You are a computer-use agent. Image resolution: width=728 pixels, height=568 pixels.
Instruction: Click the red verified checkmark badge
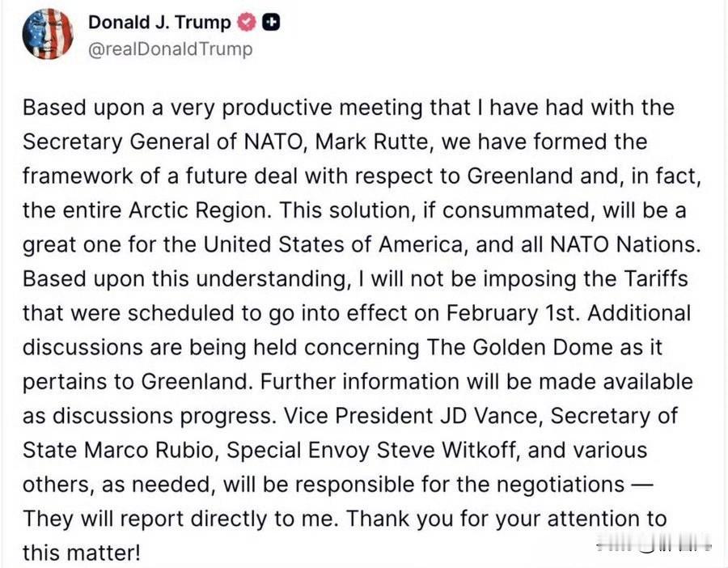247,23
